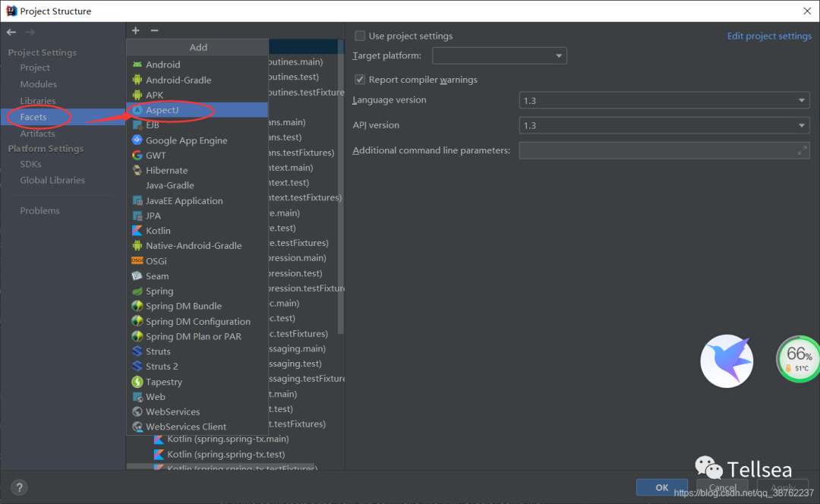Open Global Libraries settings
The width and height of the screenshot is (820, 504).
pyautogui.click(x=52, y=181)
